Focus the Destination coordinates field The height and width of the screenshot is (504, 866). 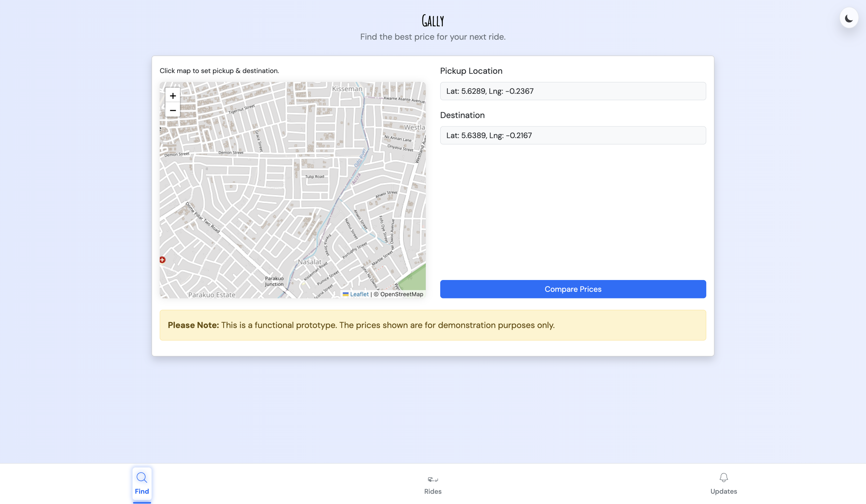pyautogui.click(x=573, y=135)
